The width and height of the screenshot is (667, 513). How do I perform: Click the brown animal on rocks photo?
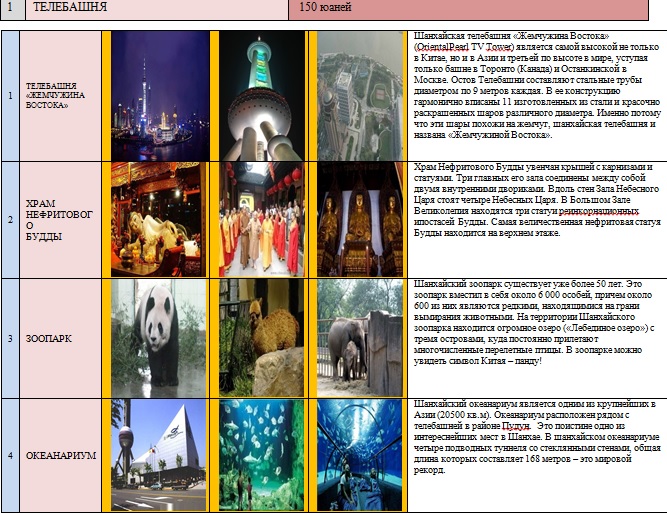260,338
